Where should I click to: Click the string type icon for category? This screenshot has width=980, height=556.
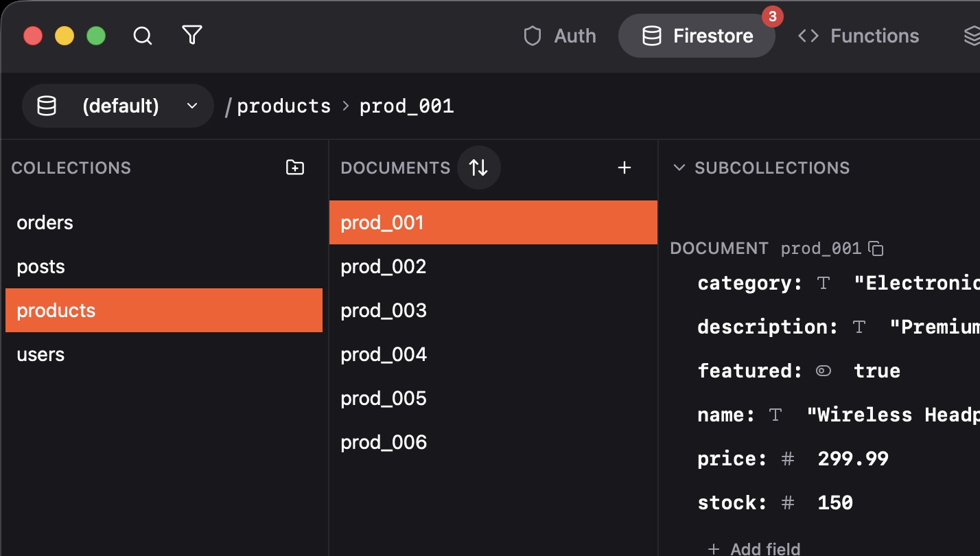(x=824, y=283)
